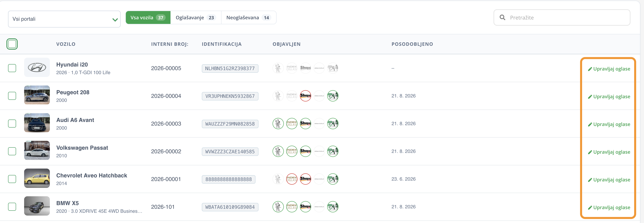Click the megaphone icon in BMW X5 row
This screenshot has width=644, height=223.
pyautogui.click(x=333, y=207)
